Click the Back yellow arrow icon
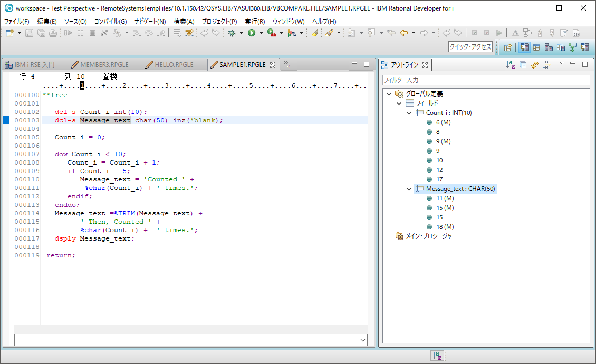Viewport: 596px width, 364px height. click(404, 33)
